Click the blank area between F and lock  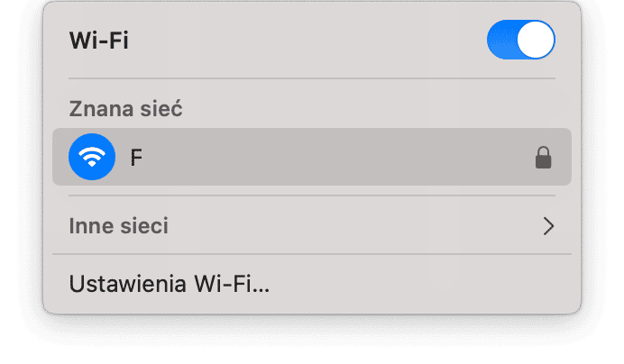334,158
